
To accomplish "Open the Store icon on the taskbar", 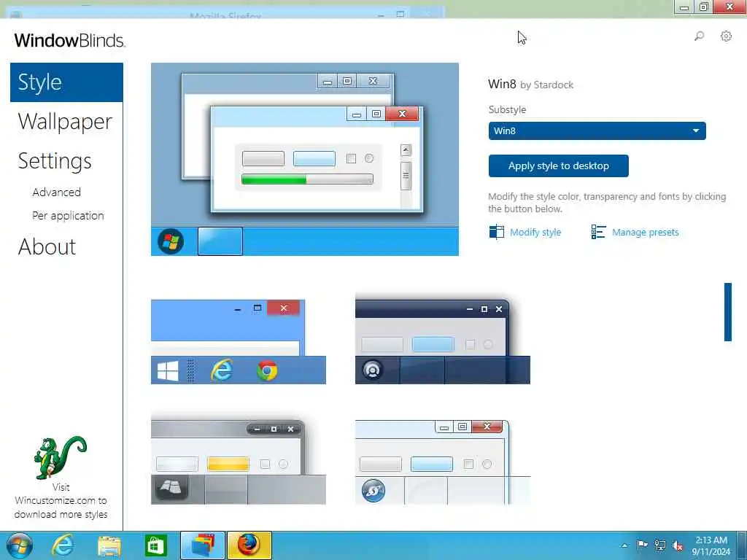I will click(x=155, y=545).
